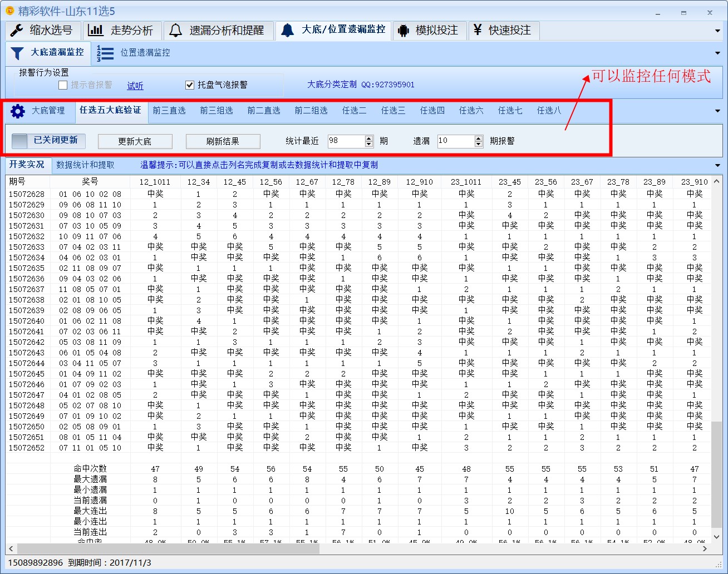This screenshot has width=728, height=574.
Task: Enable the 提示音报警 alert sound checkbox
Action: click(63, 85)
